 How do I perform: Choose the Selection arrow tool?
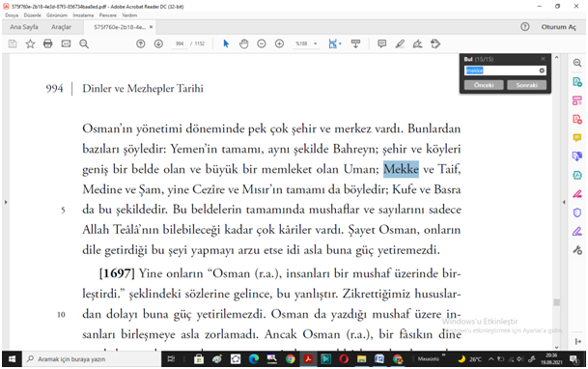[226, 43]
